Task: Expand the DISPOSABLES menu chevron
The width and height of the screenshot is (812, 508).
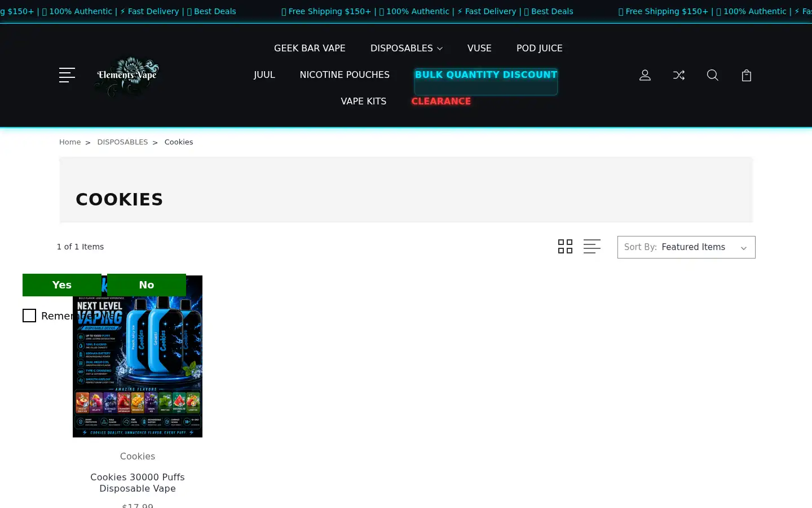Action: tap(440, 49)
